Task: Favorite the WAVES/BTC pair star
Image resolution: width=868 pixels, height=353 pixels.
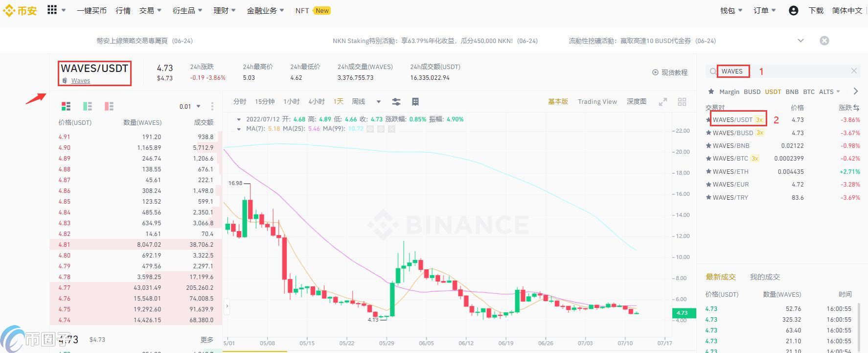Action: point(708,158)
